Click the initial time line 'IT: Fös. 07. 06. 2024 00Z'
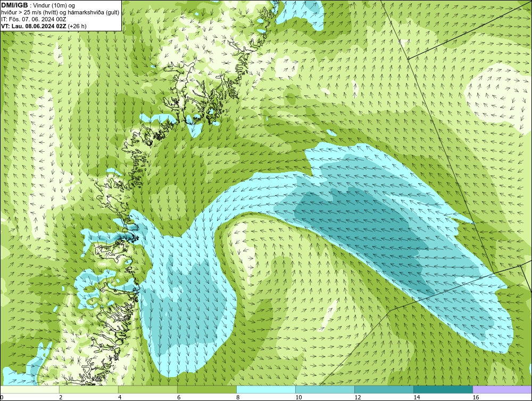The image size is (532, 401). (x=34, y=19)
